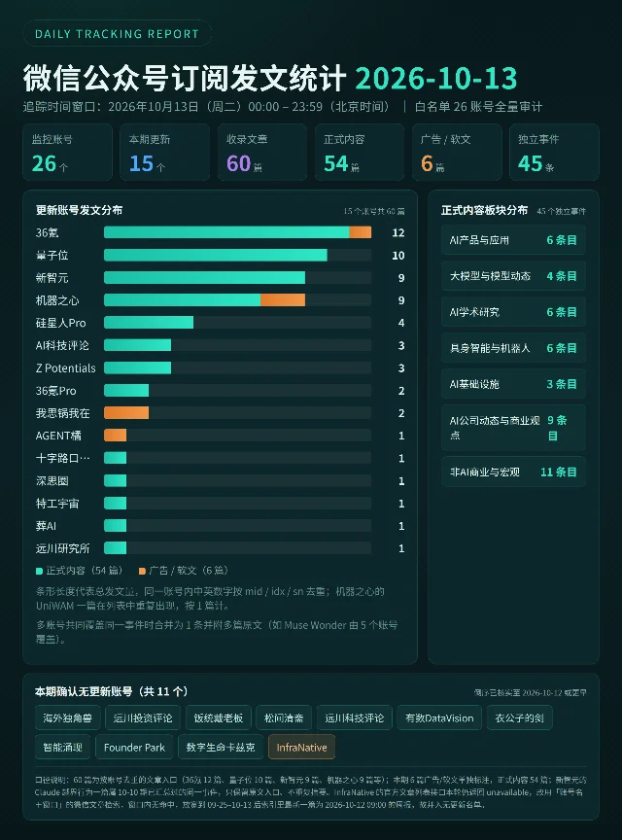The width and height of the screenshot is (622, 840).
Task: Click the 36氪Pro account label
Action: (55, 391)
